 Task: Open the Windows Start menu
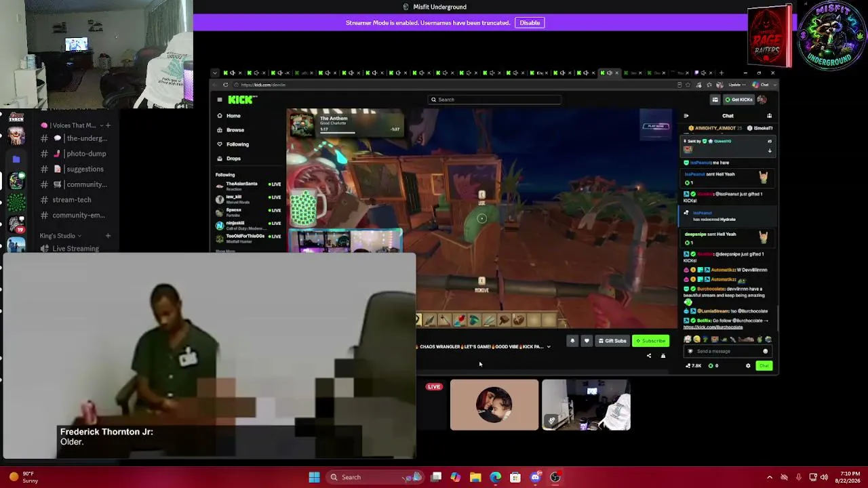pos(314,477)
